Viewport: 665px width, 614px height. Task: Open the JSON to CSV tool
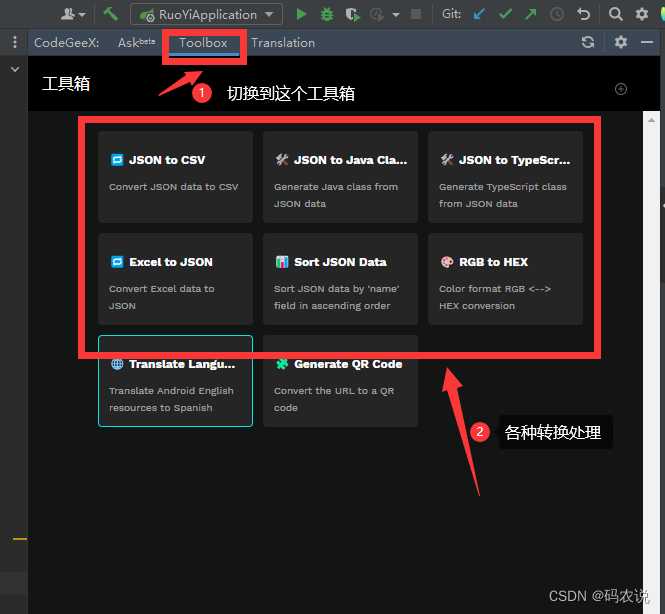pyautogui.click(x=175, y=176)
